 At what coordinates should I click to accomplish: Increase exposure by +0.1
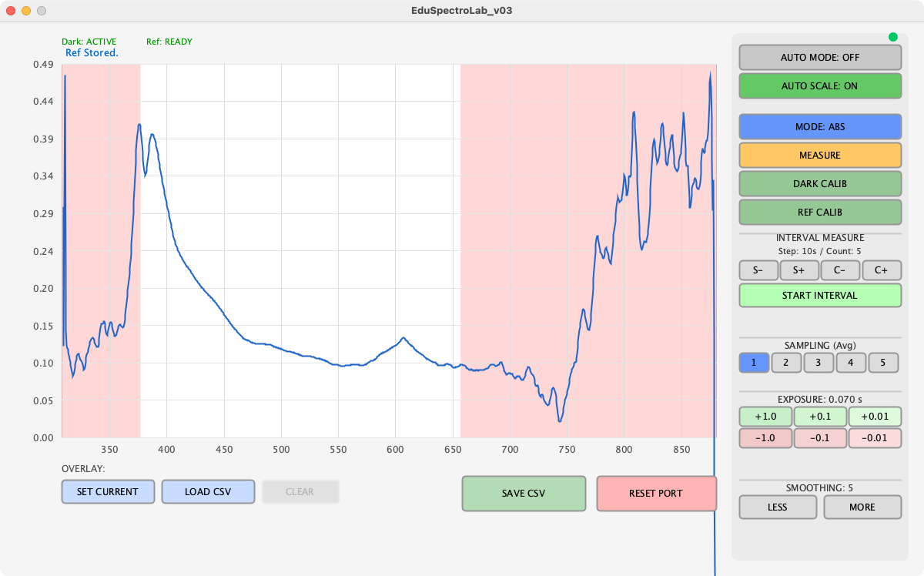(820, 417)
